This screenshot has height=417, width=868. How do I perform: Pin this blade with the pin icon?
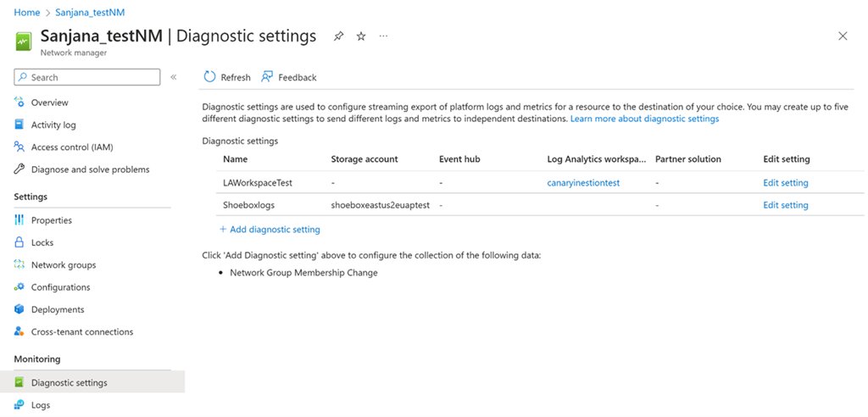(x=338, y=36)
